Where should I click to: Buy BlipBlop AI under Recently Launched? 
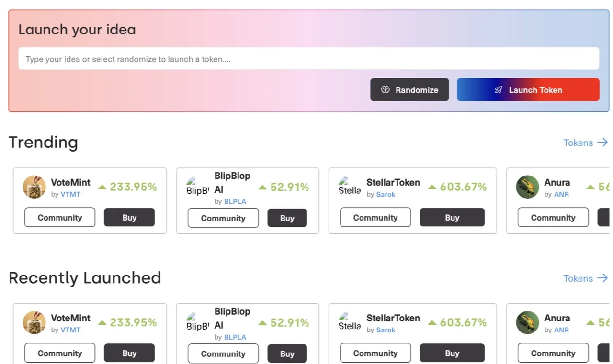[287, 354]
